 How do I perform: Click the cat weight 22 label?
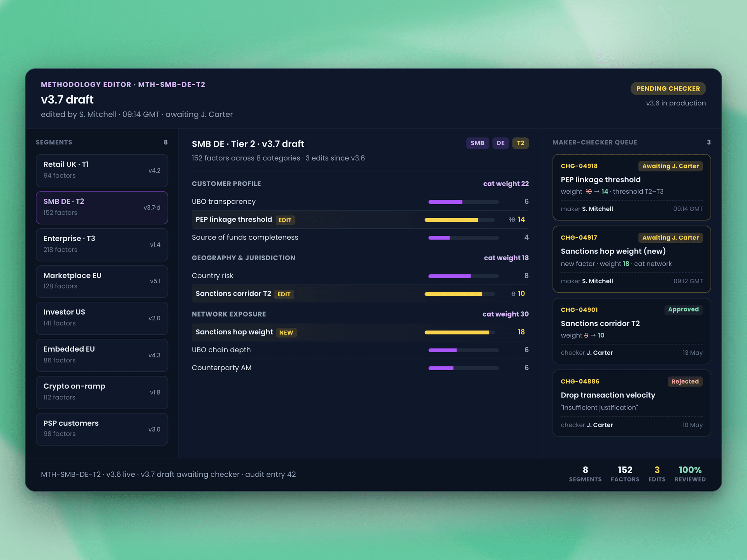506,184
